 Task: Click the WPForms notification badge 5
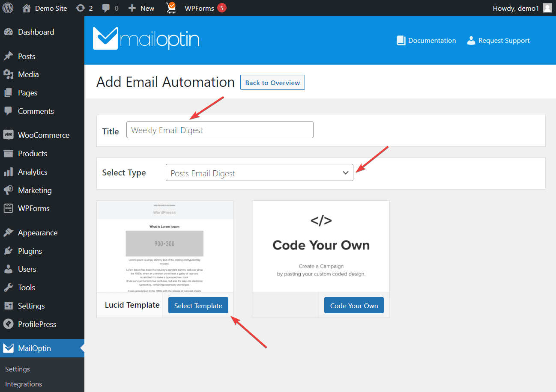pyautogui.click(x=221, y=8)
